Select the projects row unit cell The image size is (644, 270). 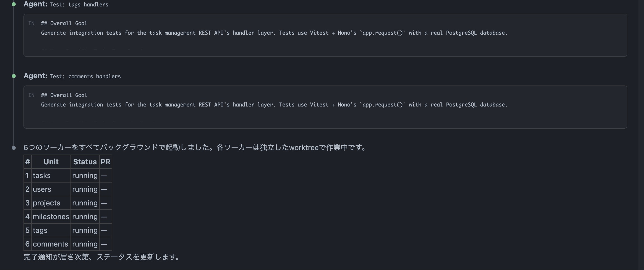tap(46, 203)
